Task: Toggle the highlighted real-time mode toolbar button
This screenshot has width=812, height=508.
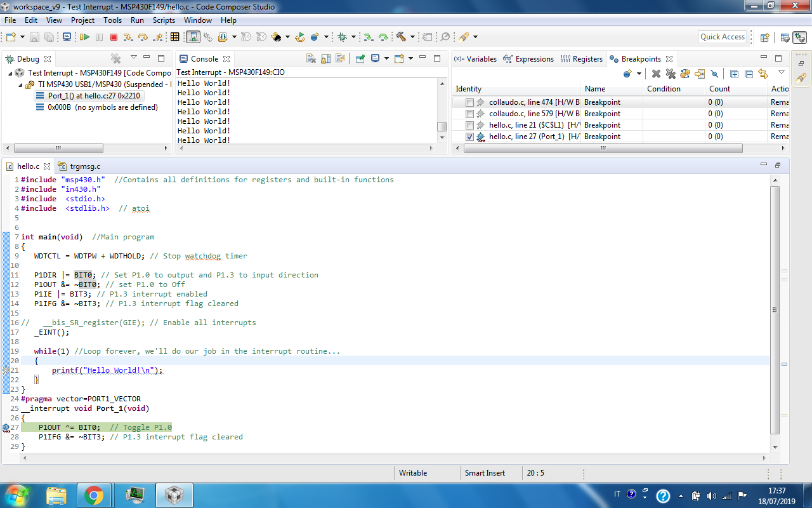Action: [193, 37]
